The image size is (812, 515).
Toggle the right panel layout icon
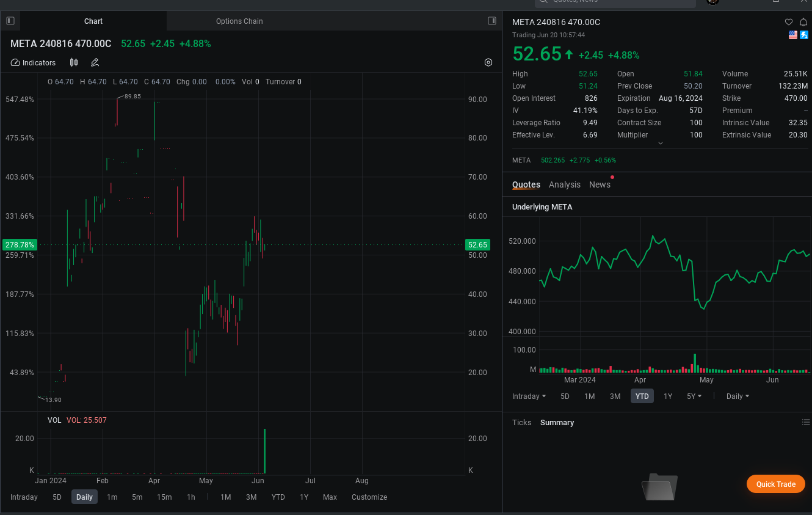(492, 21)
